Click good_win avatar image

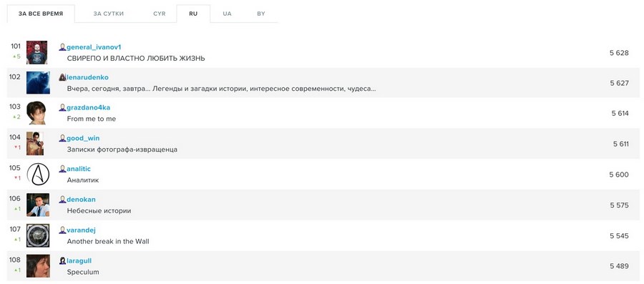(x=35, y=144)
